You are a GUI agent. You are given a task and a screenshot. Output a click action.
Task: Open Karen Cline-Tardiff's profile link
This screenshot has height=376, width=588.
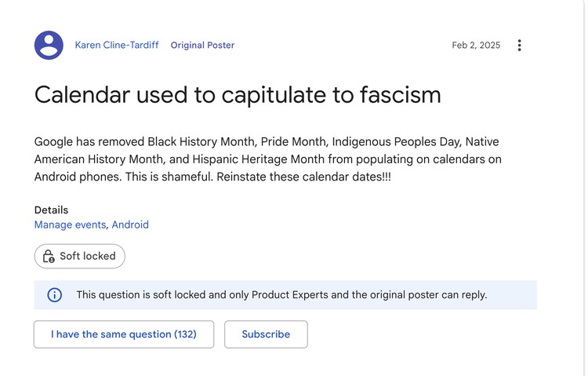[117, 46]
